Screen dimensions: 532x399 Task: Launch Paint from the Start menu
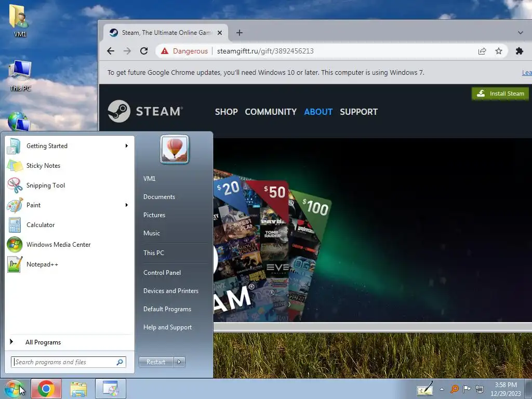point(70,205)
